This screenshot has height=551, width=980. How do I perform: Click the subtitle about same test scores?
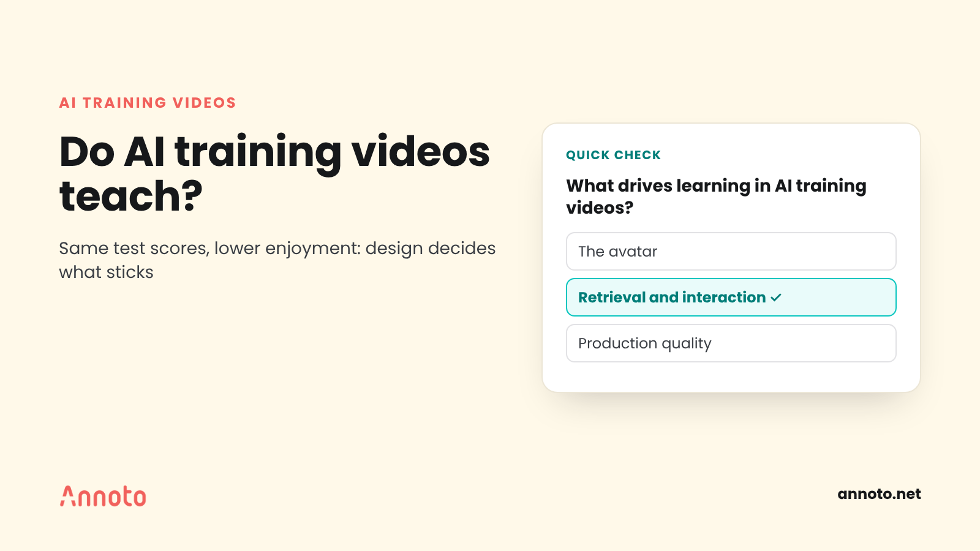(277, 260)
